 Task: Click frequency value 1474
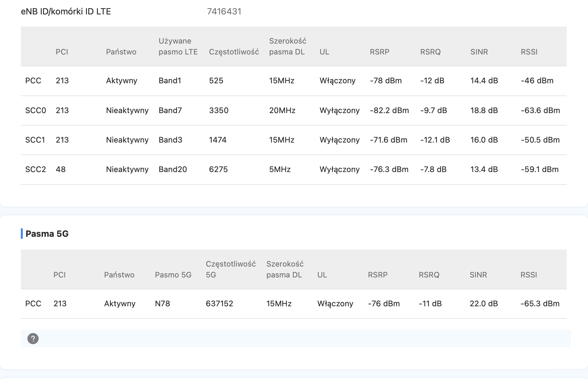tap(218, 140)
